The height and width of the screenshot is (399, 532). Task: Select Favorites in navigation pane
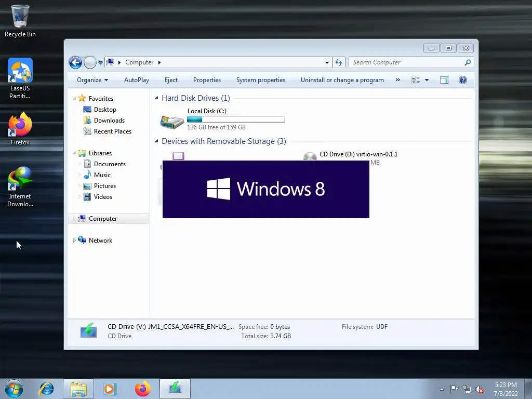point(101,99)
